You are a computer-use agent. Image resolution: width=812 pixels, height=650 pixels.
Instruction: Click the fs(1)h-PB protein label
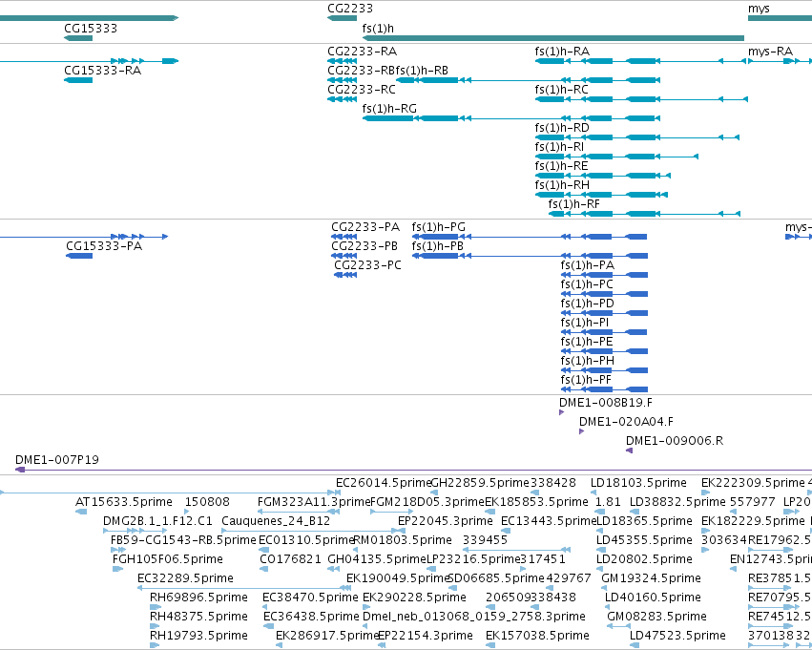click(x=438, y=246)
